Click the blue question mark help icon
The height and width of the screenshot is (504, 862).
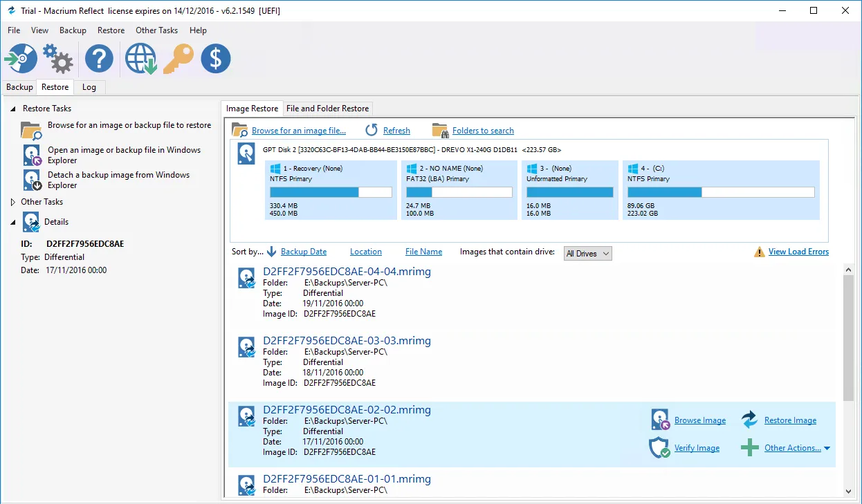point(99,59)
